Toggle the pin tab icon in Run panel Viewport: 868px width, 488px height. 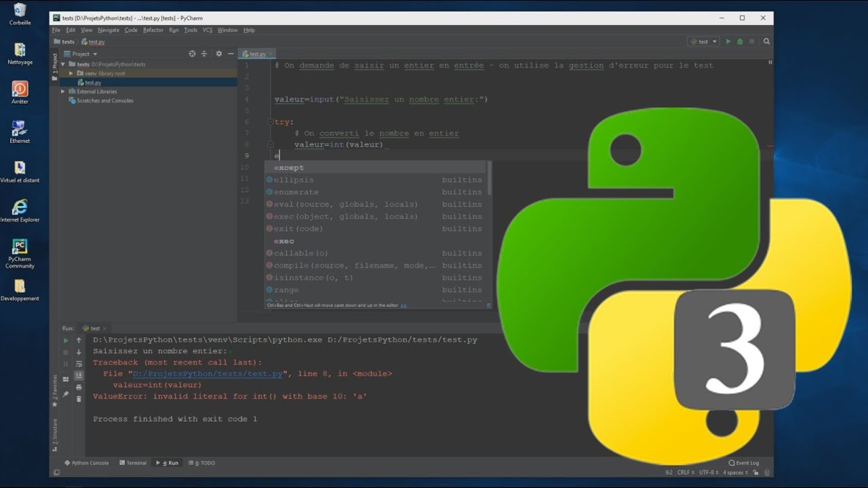[x=66, y=393]
